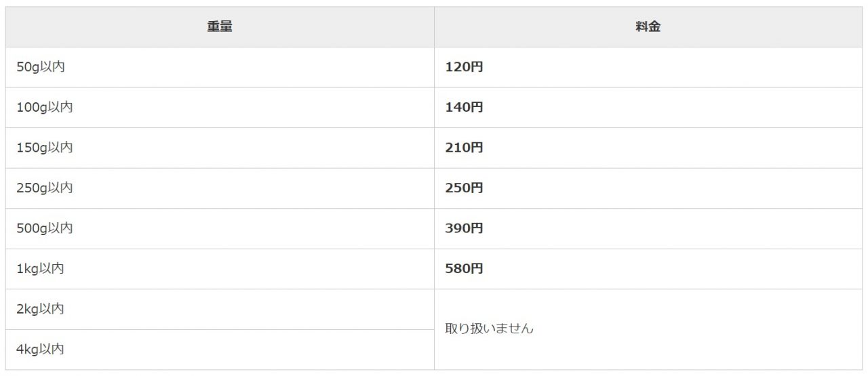Select the 4kg以内 weight cell
The image size is (868, 376).
coord(40,349)
